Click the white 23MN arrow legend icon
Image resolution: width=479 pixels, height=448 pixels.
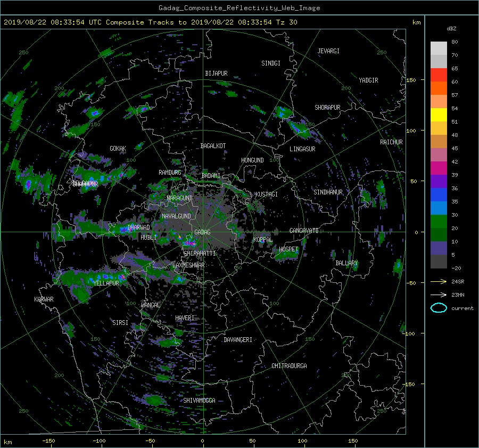439,295
